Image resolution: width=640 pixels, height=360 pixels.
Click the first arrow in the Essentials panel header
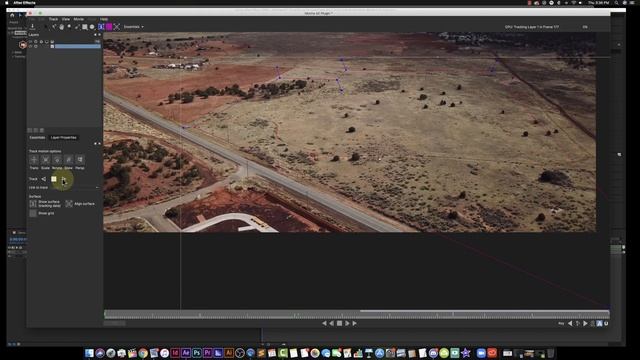tap(95, 143)
